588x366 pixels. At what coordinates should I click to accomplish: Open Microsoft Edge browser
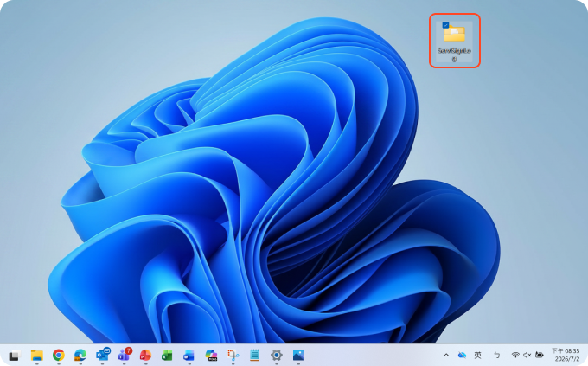80,355
